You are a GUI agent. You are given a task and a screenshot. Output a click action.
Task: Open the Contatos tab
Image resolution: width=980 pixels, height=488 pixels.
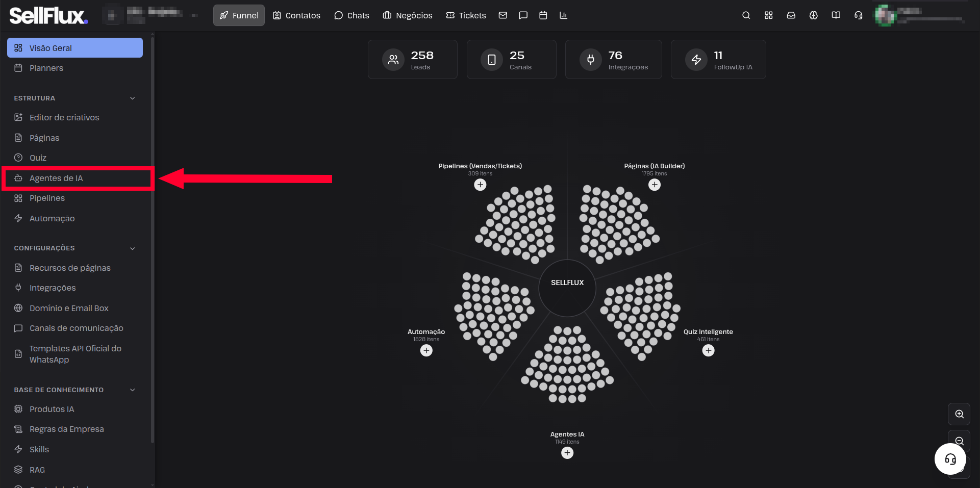[296, 15]
